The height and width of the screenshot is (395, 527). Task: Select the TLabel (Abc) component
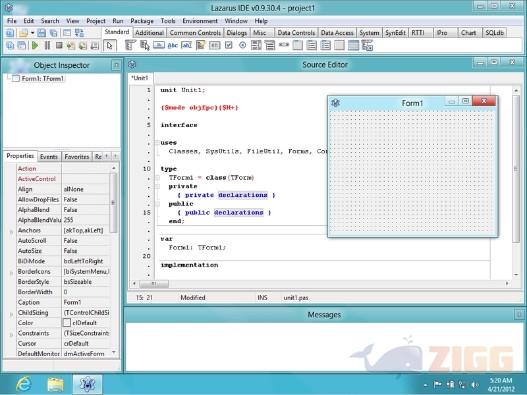(172, 45)
